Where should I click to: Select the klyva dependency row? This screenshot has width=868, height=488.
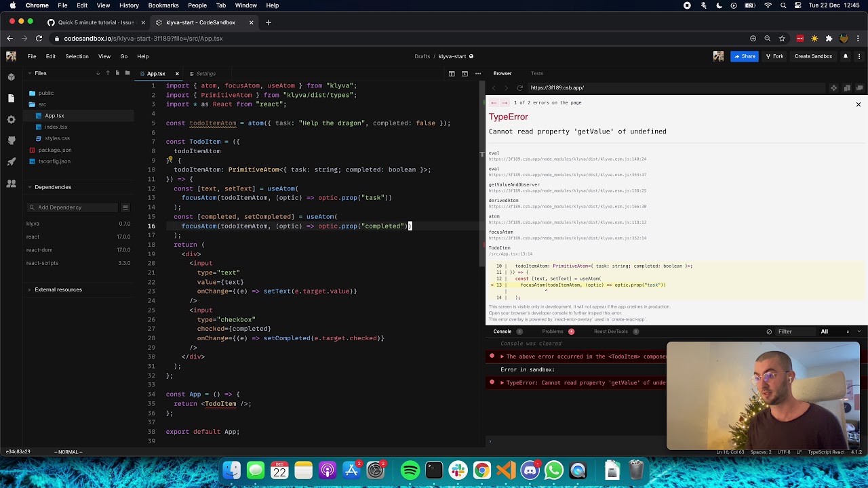[78, 224]
